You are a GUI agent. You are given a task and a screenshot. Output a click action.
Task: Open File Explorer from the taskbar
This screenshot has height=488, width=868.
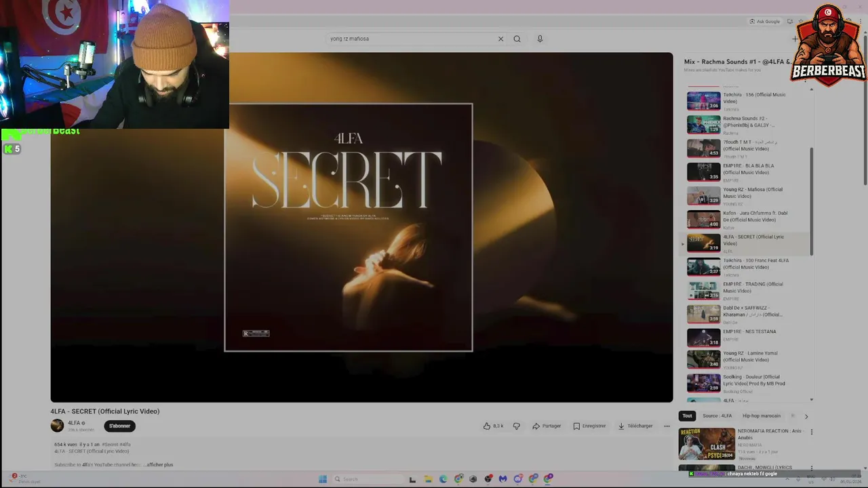point(428,479)
